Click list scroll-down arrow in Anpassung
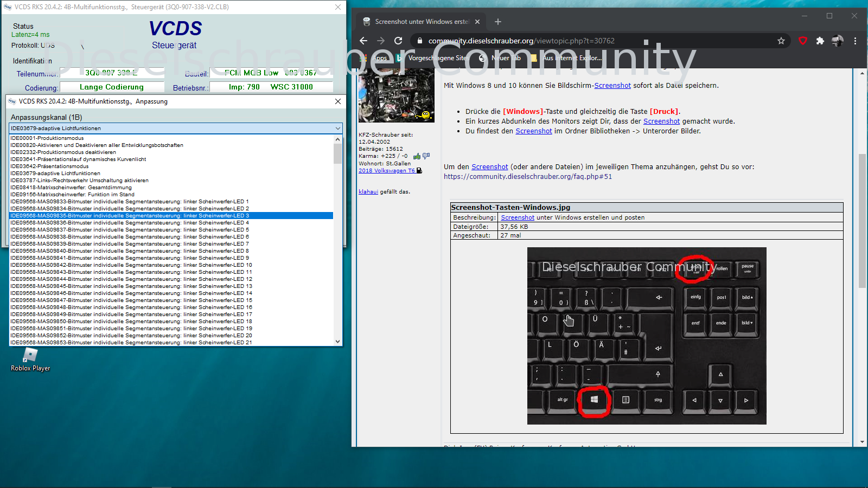The width and height of the screenshot is (868, 488). (338, 342)
